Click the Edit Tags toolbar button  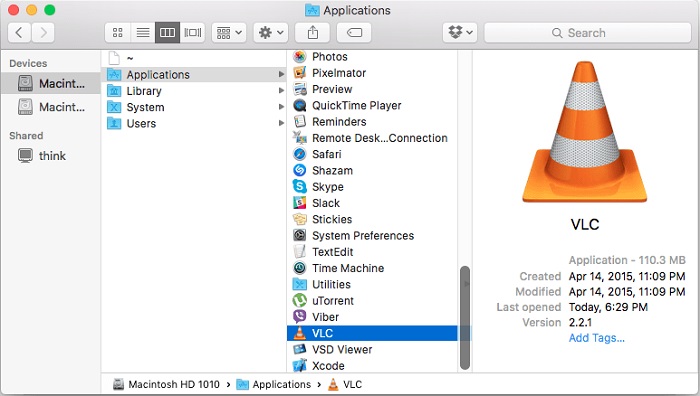(x=354, y=33)
